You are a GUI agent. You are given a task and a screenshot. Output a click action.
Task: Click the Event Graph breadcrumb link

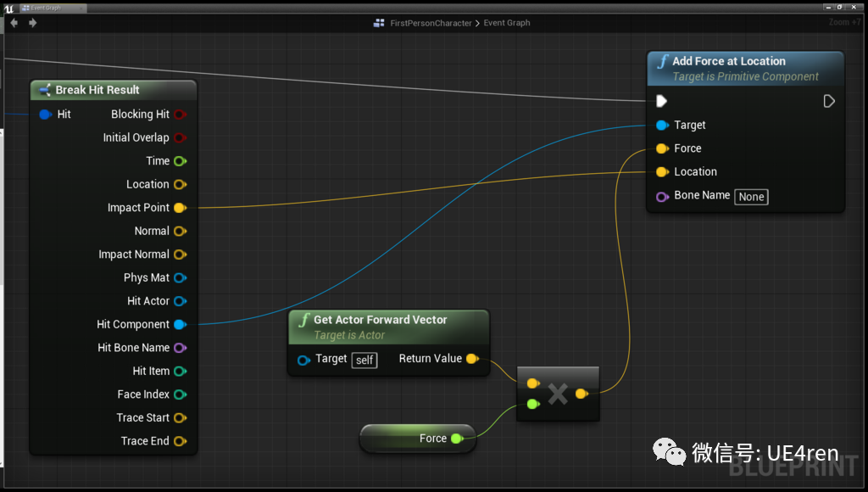tap(506, 23)
